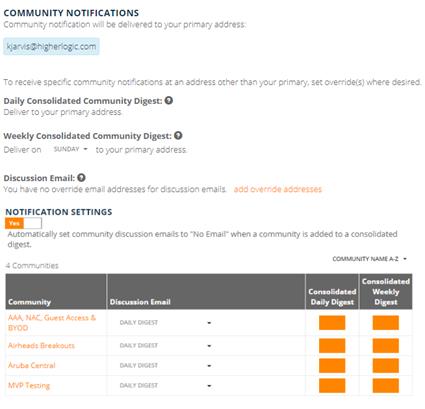425x409 pixels.
Task: Open the AAA, NAC, Guest Access & BYOD community
Action: [x=52, y=323]
